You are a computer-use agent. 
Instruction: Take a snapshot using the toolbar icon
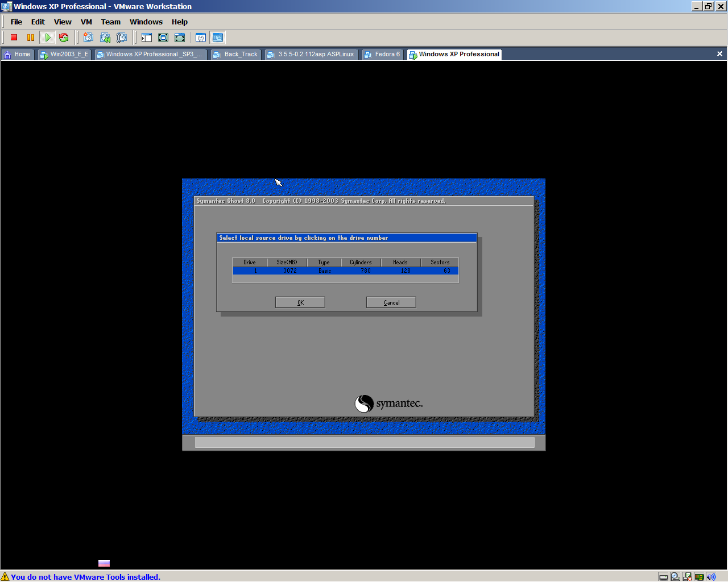(x=88, y=38)
